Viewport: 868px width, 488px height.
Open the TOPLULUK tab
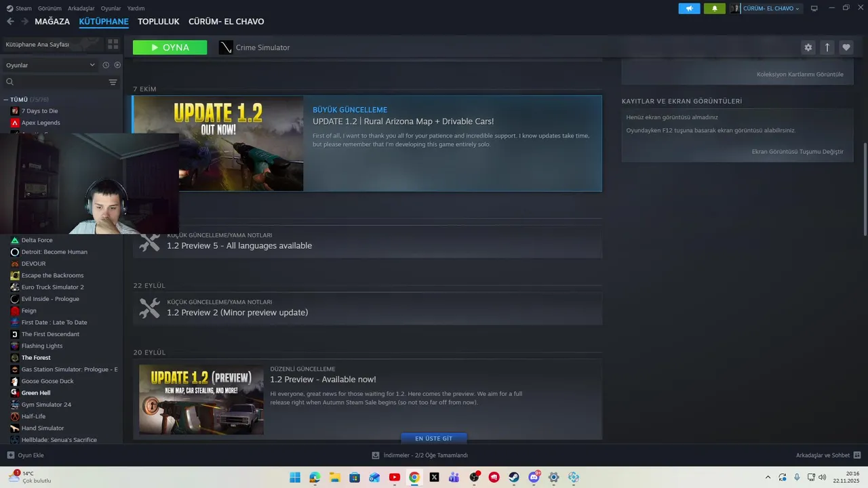tap(159, 22)
